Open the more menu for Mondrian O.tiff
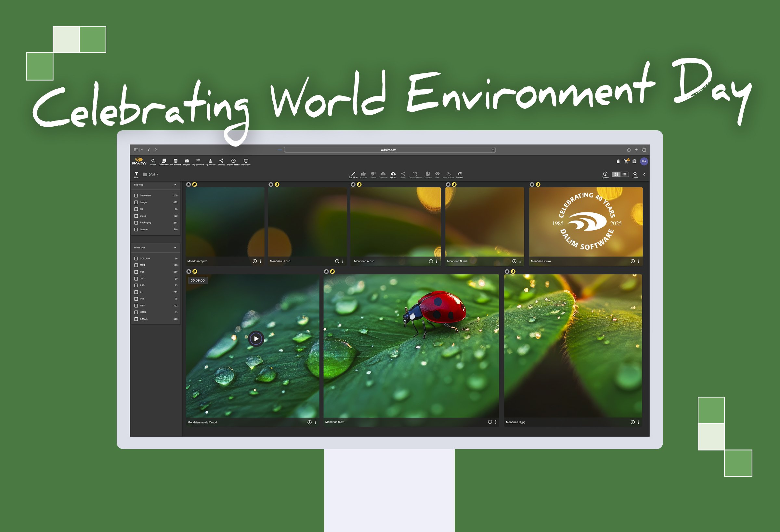This screenshot has height=532, width=780. pos(496,422)
